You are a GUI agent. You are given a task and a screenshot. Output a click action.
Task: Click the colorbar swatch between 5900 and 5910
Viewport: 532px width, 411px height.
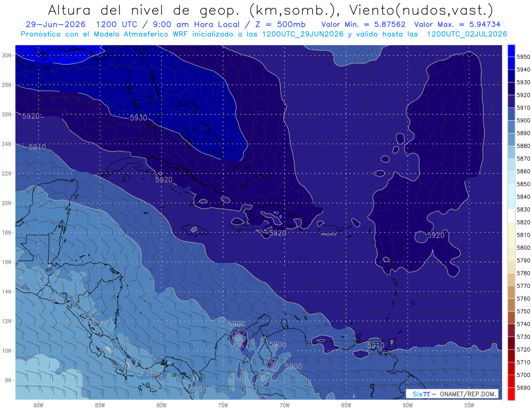click(x=511, y=114)
